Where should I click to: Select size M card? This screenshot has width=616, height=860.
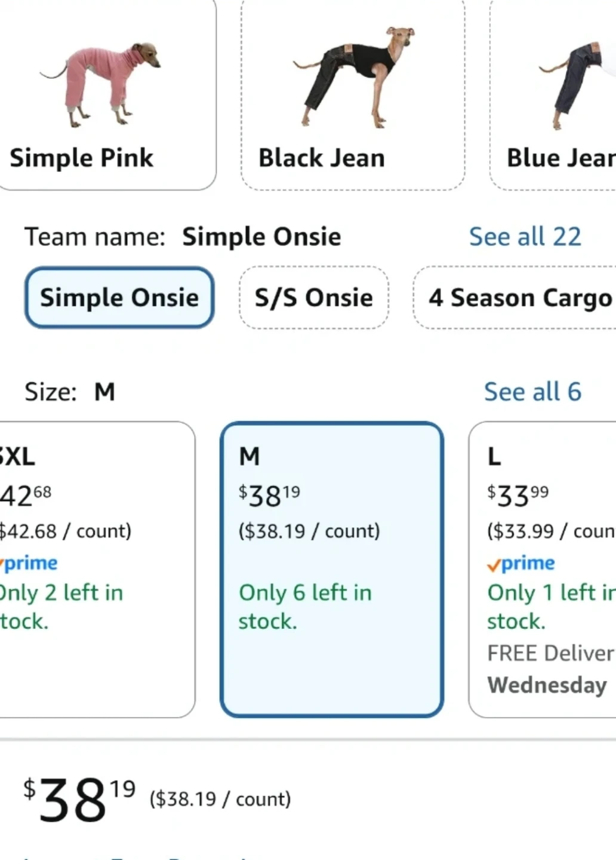tap(332, 569)
